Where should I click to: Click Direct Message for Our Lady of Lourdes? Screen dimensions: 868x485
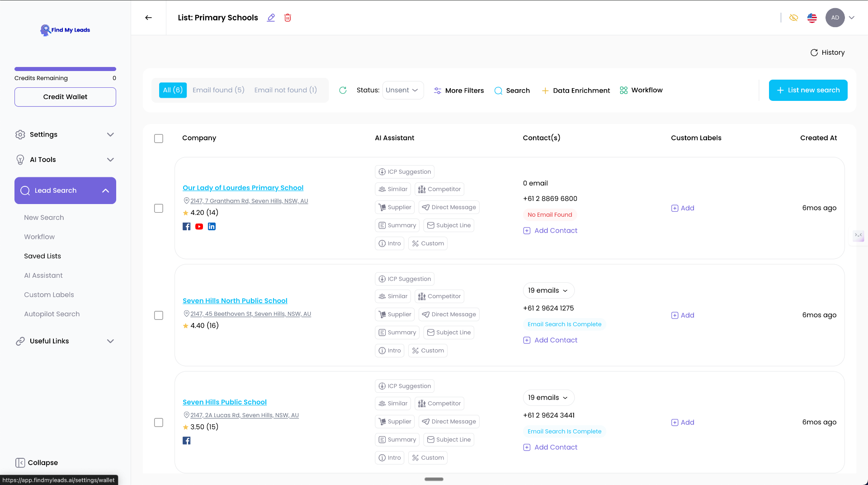point(449,207)
